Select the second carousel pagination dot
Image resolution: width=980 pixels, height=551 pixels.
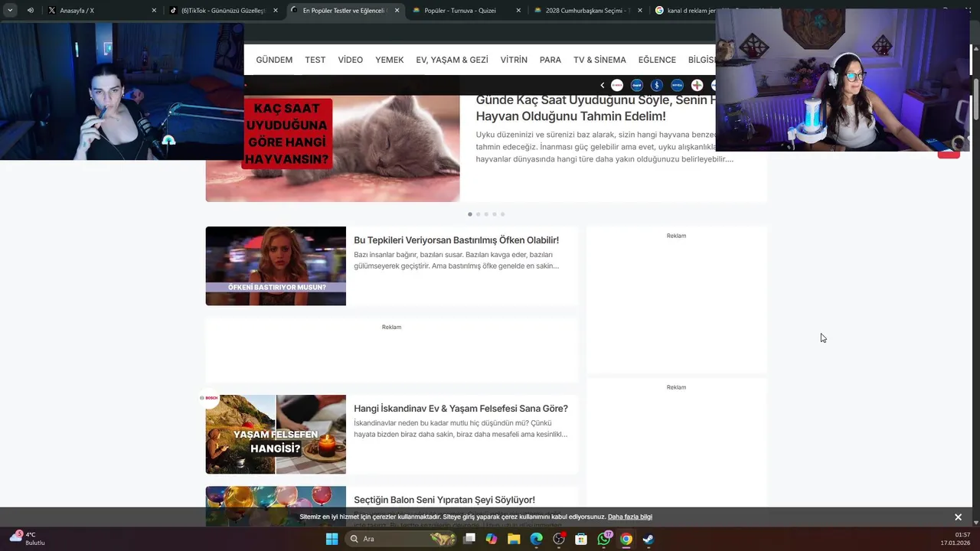(x=478, y=214)
